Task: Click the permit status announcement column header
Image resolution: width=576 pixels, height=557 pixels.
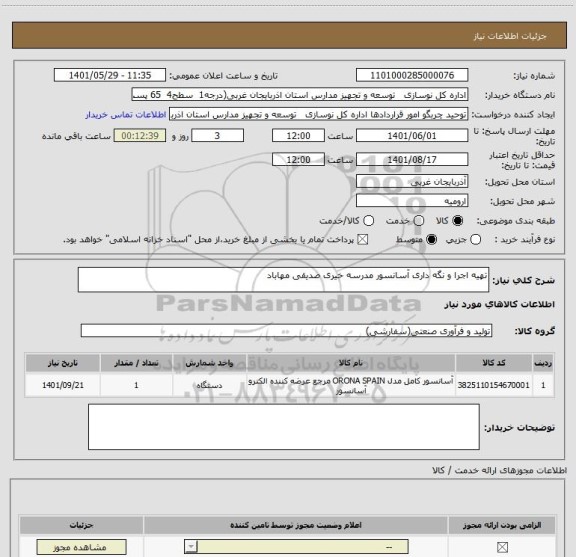Action: (296, 525)
